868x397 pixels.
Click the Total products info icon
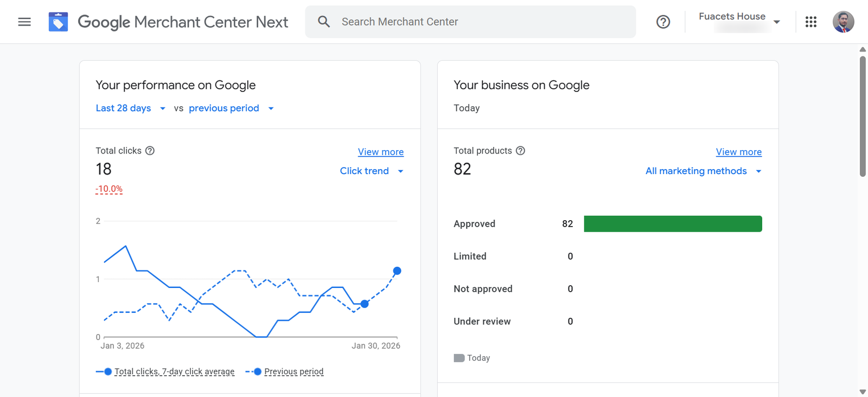[520, 151]
